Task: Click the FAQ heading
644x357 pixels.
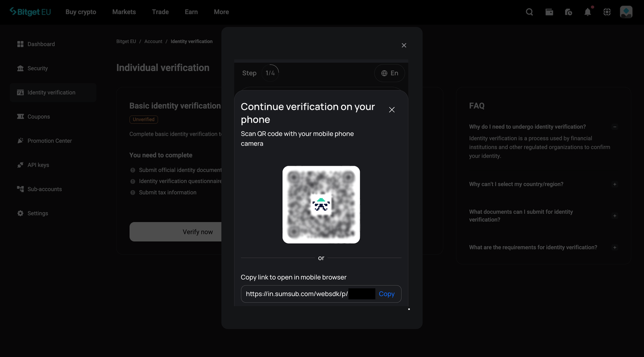Action: [x=477, y=106]
